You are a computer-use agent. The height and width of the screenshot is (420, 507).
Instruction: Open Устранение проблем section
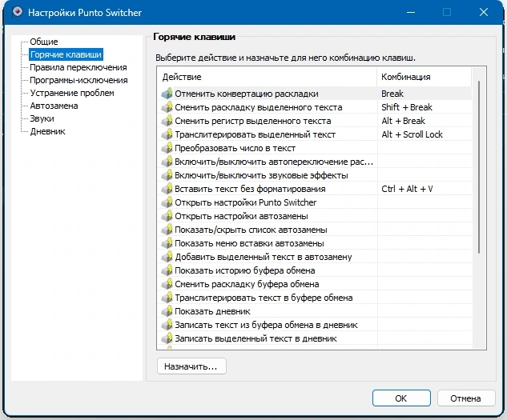72,93
